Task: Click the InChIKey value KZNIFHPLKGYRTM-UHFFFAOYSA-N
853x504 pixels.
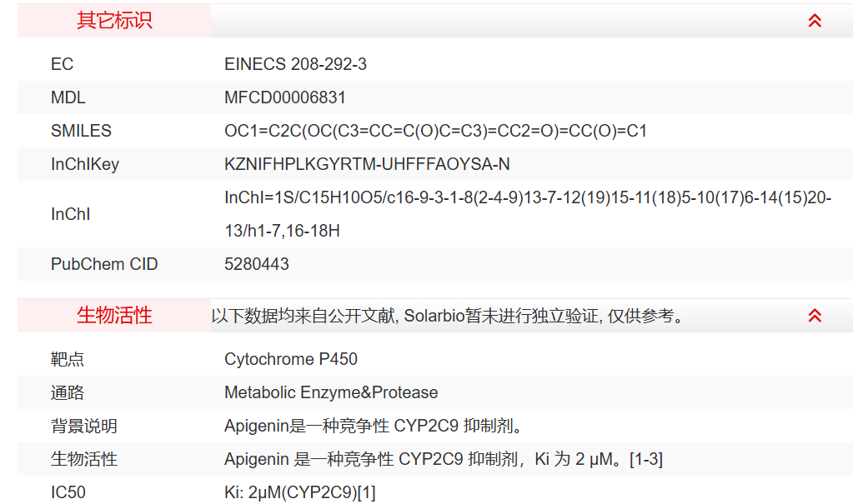Action: 367,164
